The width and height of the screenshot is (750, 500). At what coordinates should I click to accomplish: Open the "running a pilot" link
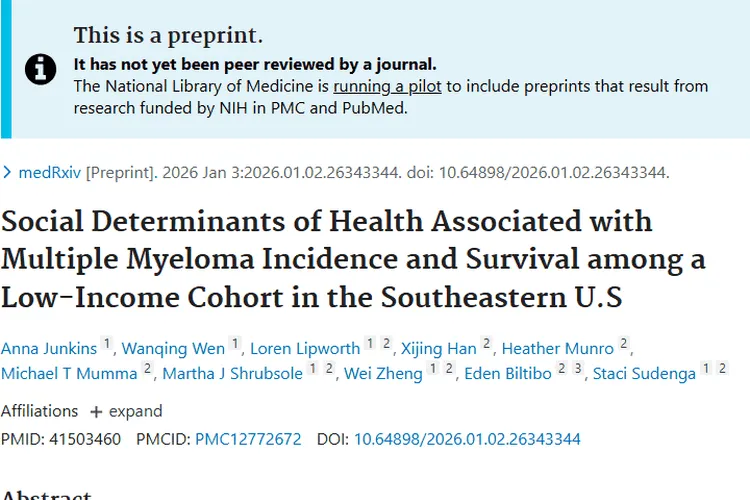tap(387, 86)
